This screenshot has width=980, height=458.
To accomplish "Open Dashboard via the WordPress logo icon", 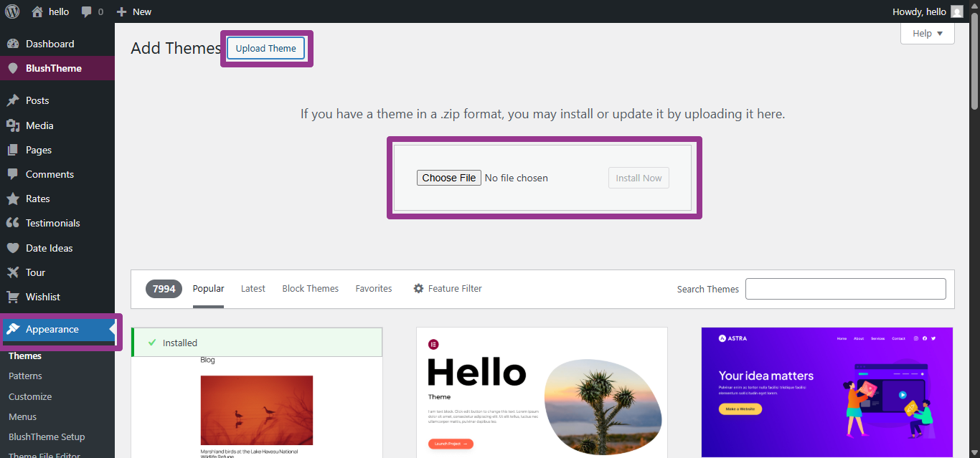I will [x=11, y=11].
